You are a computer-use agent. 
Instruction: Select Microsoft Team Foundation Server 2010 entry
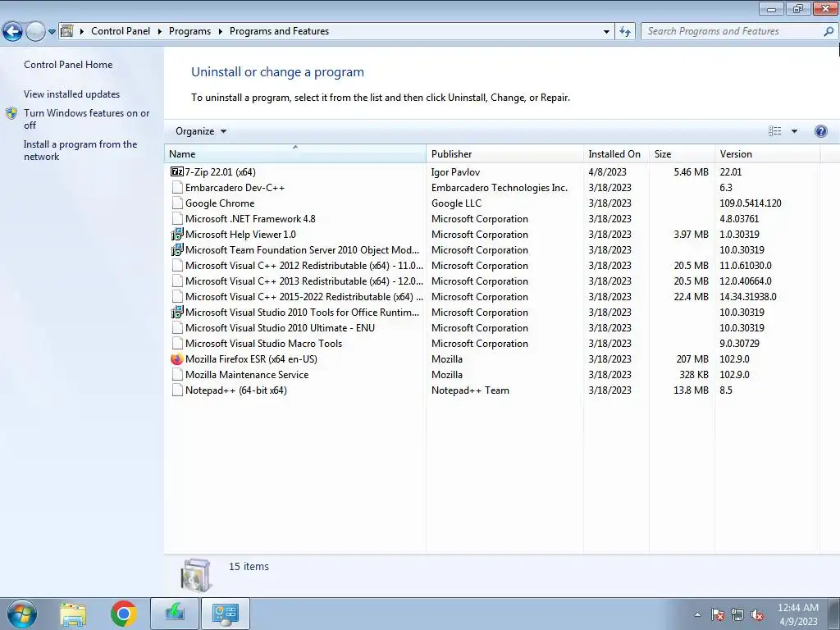coord(302,249)
